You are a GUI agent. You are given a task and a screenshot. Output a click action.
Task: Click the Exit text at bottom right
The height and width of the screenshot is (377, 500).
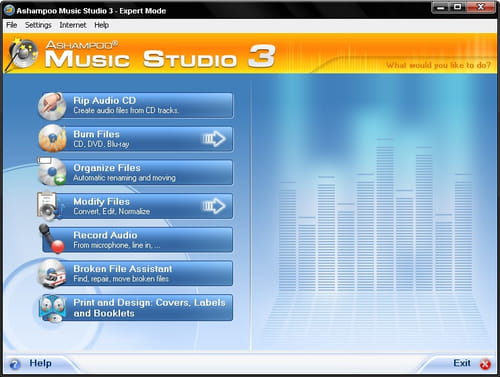[462, 363]
